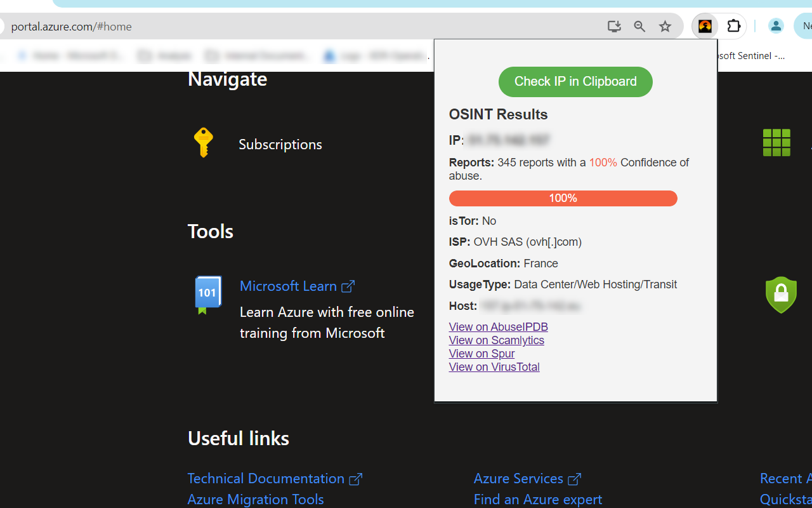Click the OSINT Results heading

click(498, 114)
